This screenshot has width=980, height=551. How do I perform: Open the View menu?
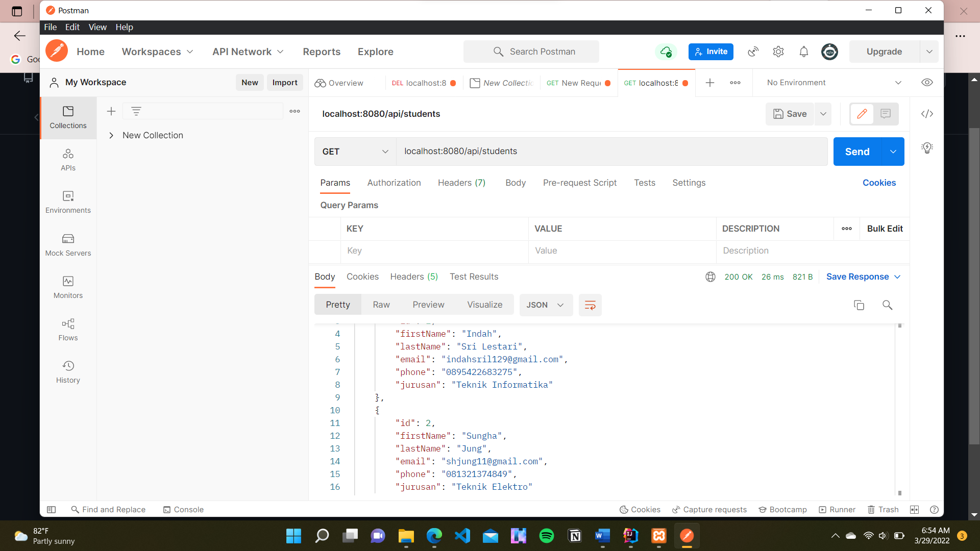97,27
